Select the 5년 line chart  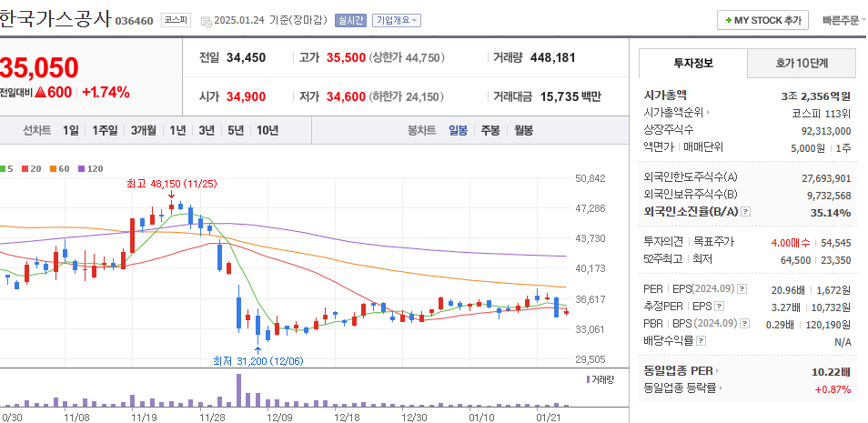pyautogui.click(x=236, y=131)
